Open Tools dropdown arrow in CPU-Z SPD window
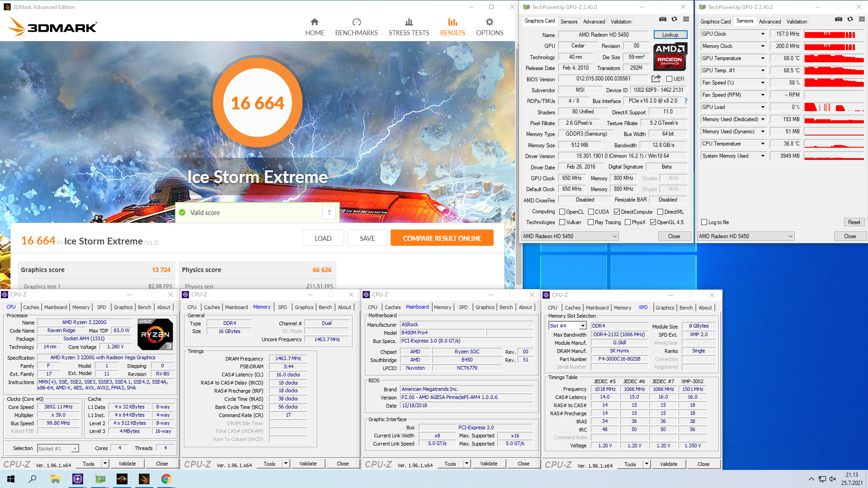 point(646,464)
